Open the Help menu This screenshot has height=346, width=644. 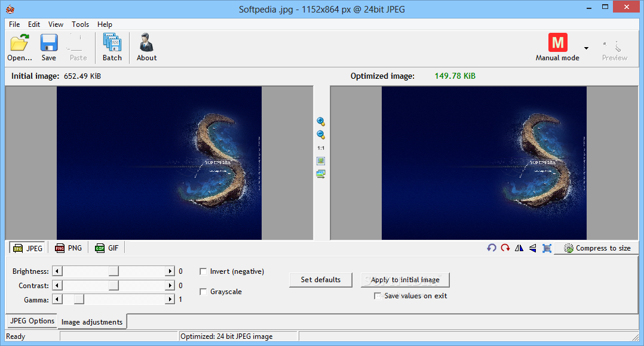[x=105, y=24]
